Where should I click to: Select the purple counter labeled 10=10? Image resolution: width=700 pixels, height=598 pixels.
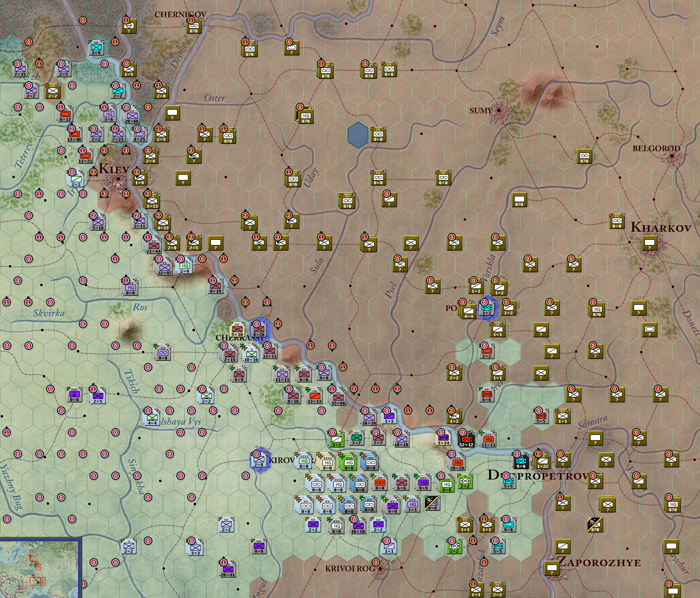(358, 526)
